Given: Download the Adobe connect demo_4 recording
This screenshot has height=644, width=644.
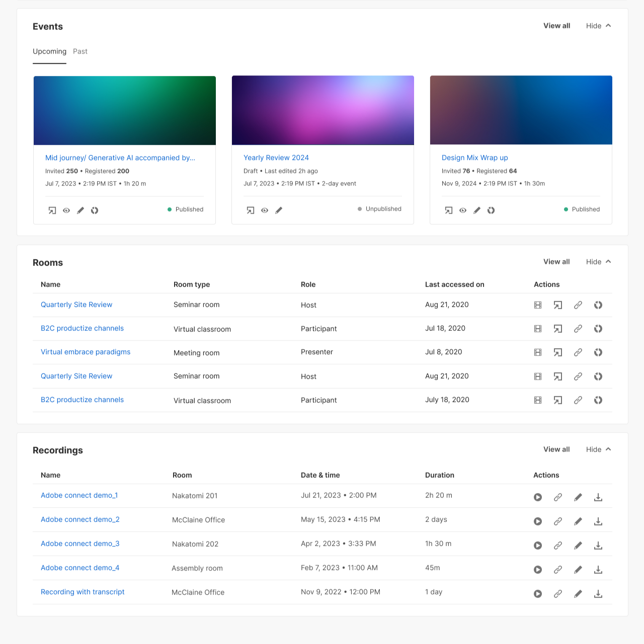Looking at the screenshot, I should (x=598, y=570).
